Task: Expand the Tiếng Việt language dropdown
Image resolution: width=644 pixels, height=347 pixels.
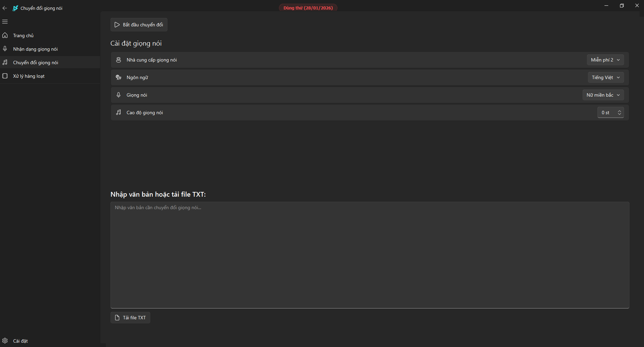Action: 606,77
